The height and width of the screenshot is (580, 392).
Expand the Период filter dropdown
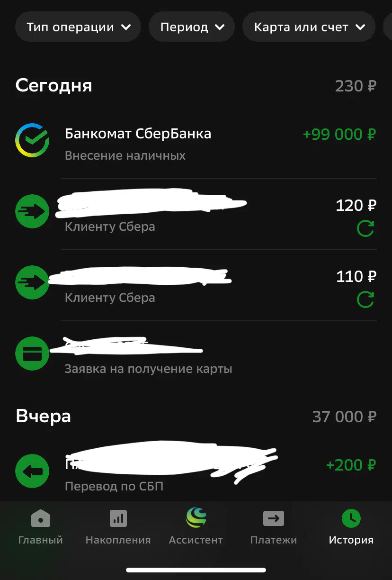pos(192,27)
